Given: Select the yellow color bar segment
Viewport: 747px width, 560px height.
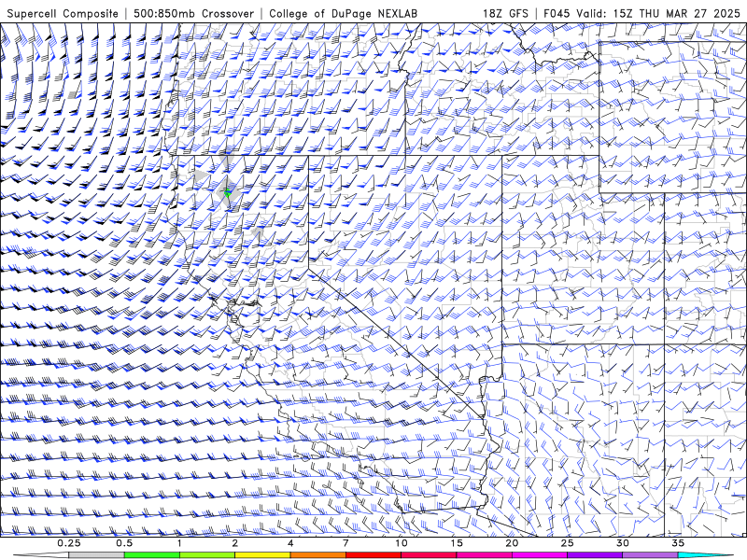Looking at the screenshot, I should click(x=262, y=555).
